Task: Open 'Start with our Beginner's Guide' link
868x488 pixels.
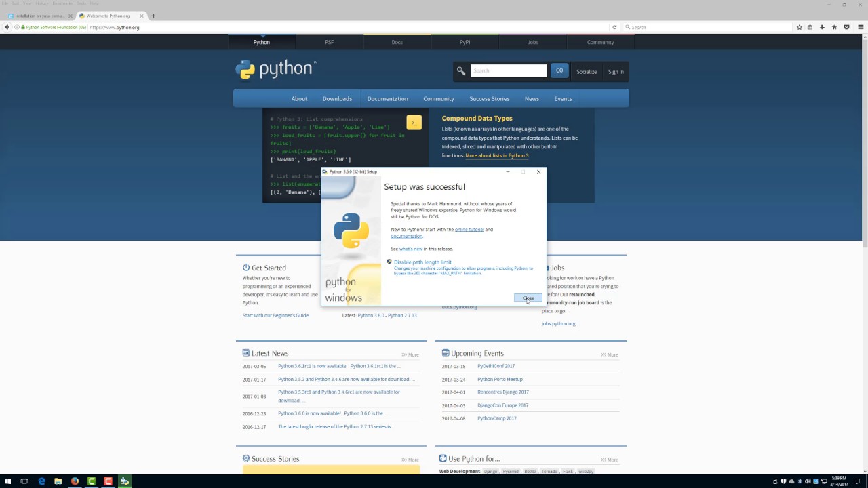Action: tap(275, 315)
